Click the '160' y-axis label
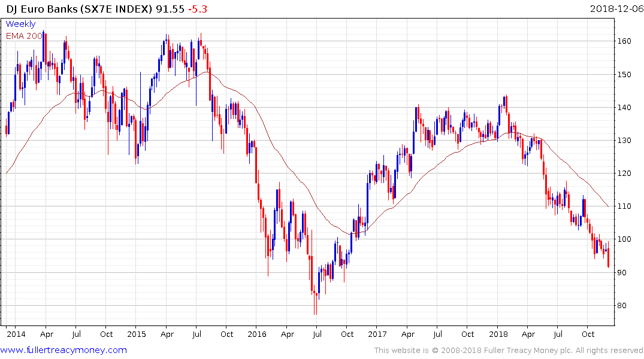The width and height of the screenshot is (644, 359). coord(624,41)
